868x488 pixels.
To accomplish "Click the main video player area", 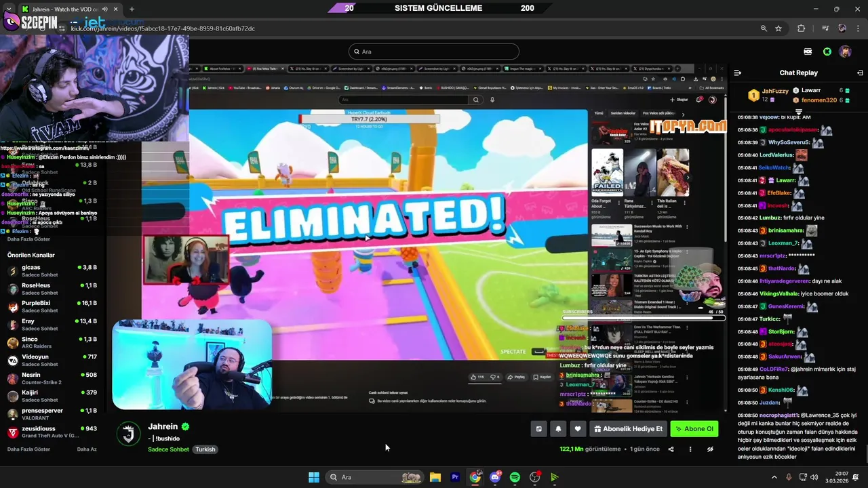I will [x=420, y=237].
